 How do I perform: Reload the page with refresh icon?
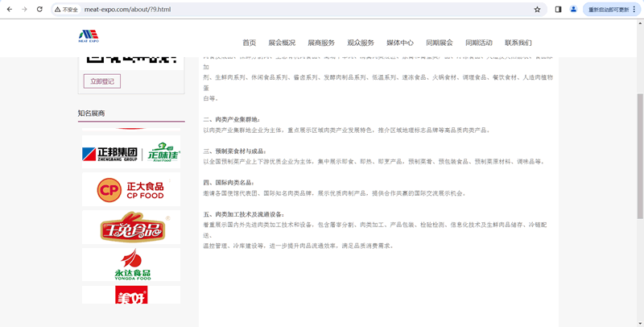(39, 10)
